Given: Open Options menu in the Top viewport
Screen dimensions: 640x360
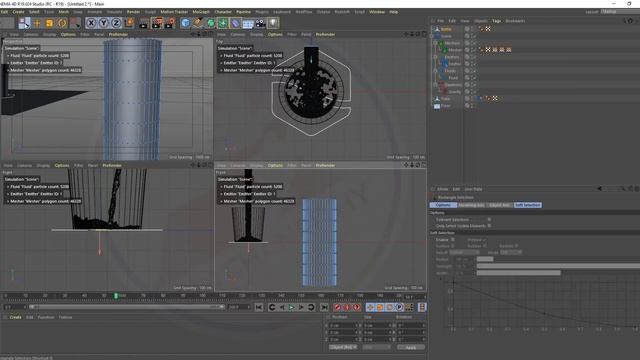Looking at the screenshot, I should pyautogui.click(x=275, y=34).
